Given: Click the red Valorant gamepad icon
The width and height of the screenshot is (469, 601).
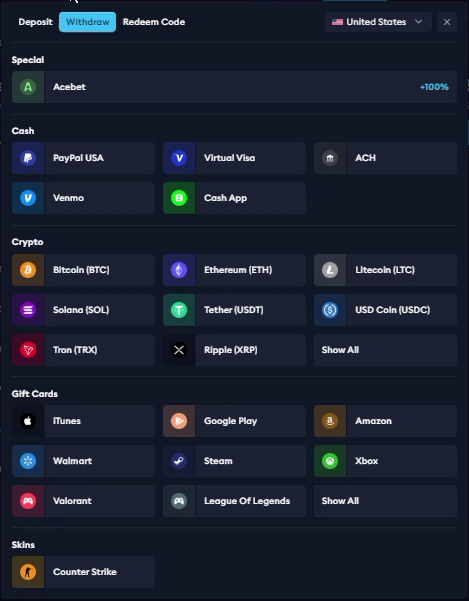Looking at the screenshot, I should click(x=28, y=501).
